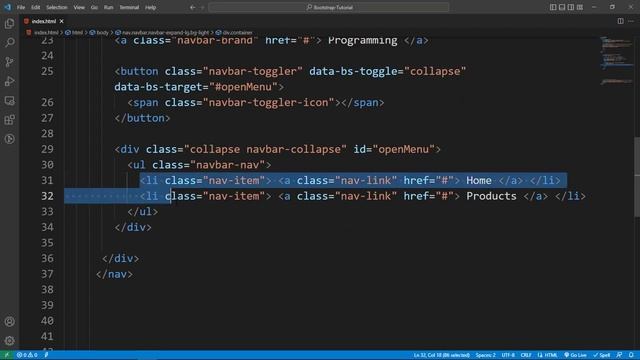Click the Ln 32, Col position indicator
Image resolution: width=640 pixels, height=360 pixels.
442,355
